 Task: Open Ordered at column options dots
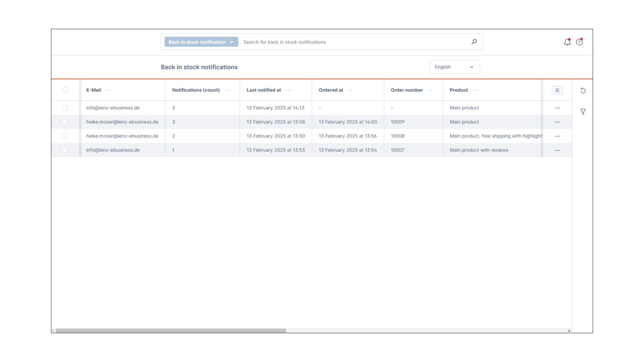point(351,90)
